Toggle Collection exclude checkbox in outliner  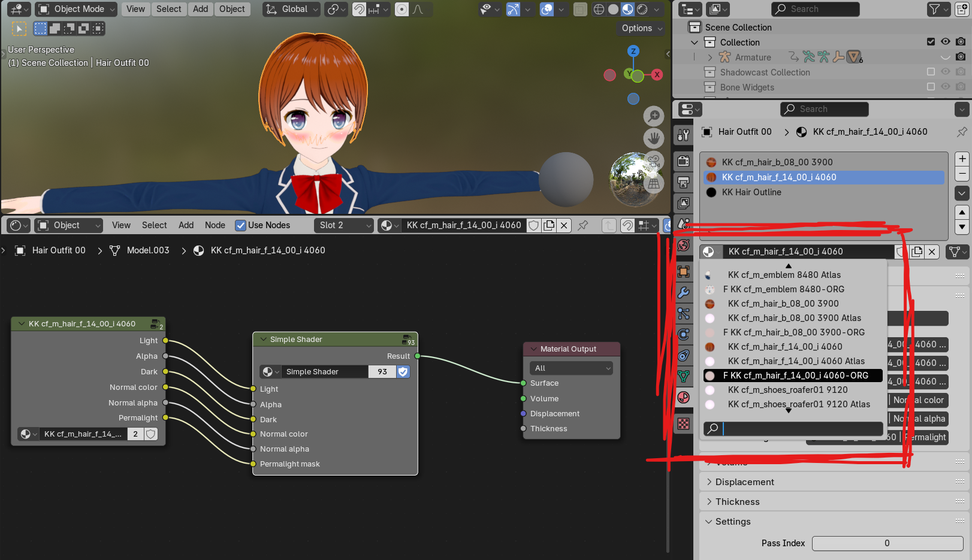tap(931, 42)
